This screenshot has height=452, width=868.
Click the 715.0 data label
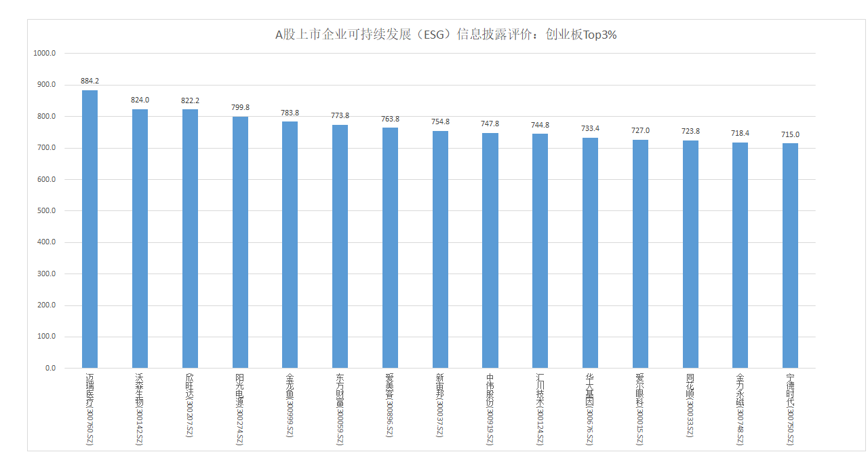tap(791, 134)
